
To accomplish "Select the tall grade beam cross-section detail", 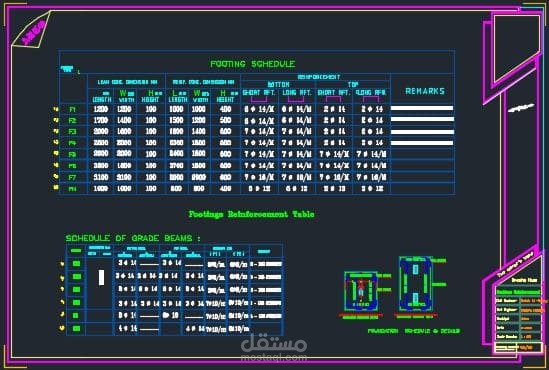I will (416, 284).
